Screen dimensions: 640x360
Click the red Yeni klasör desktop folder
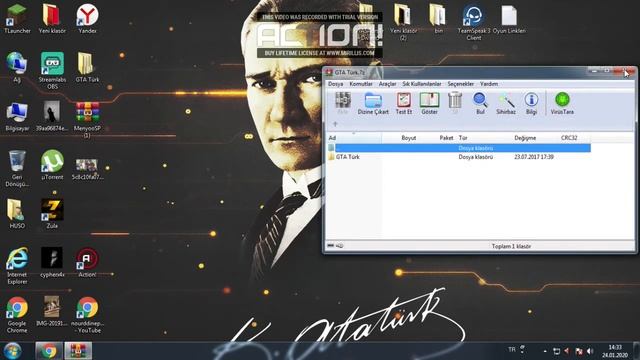click(x=52, y=19)
